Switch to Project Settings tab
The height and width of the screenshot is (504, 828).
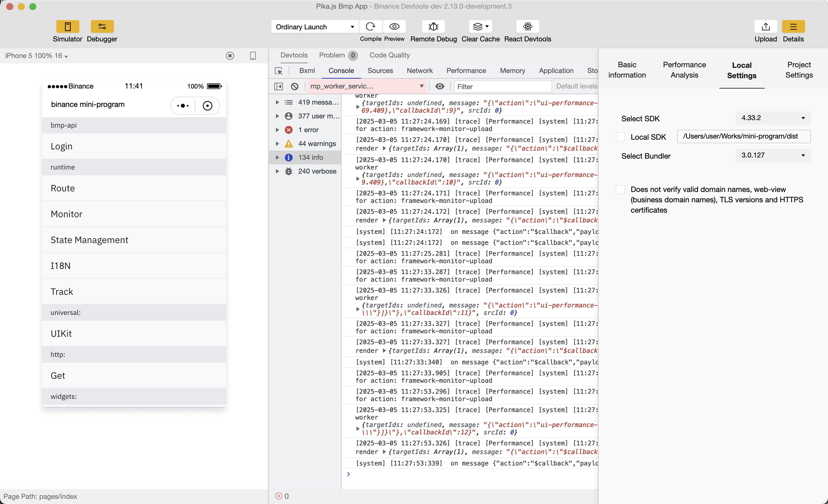[799, 70]
